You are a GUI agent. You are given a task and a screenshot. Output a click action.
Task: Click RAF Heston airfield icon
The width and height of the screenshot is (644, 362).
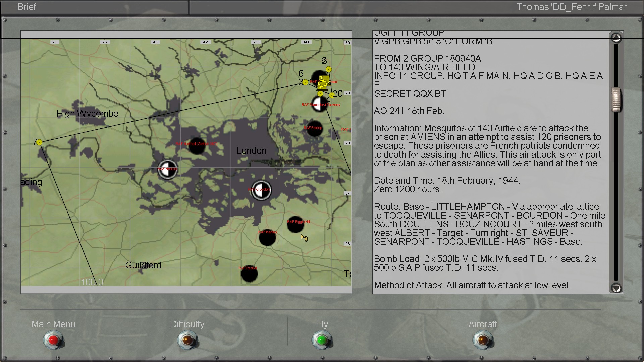click(x=168, y=169)
